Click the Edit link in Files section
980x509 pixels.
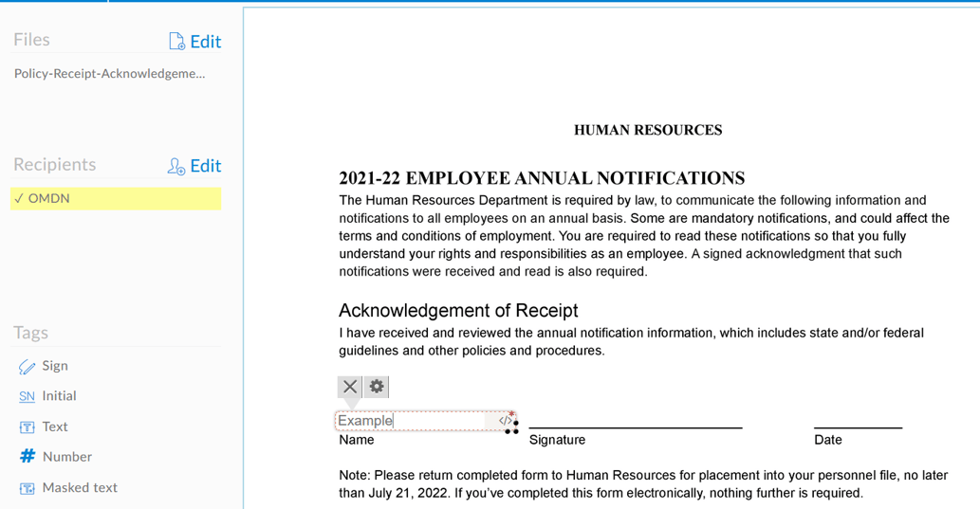[x=206, y=42]
